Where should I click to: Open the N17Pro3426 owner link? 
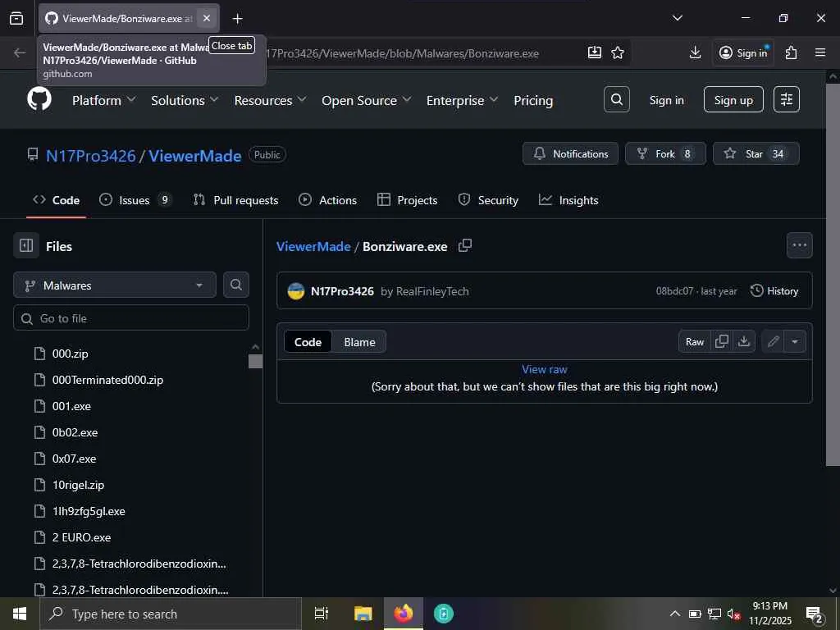pyautogui.click(x=90, y=156)
